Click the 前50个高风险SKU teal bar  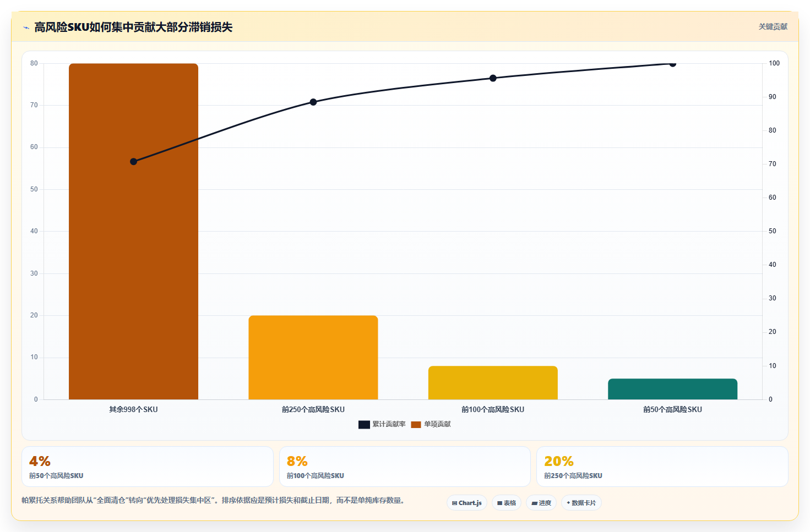(x=672, y=389)
